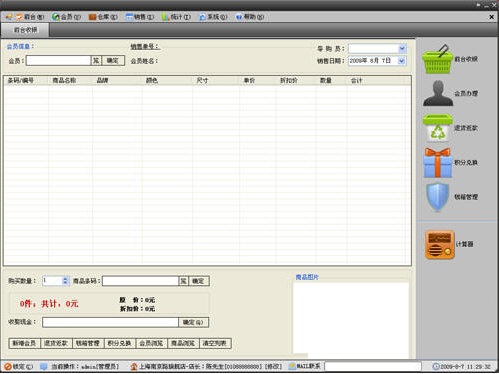499x374 pixels.
Task: Click the 商品条码 barcode input field
Action: (140, 281)
